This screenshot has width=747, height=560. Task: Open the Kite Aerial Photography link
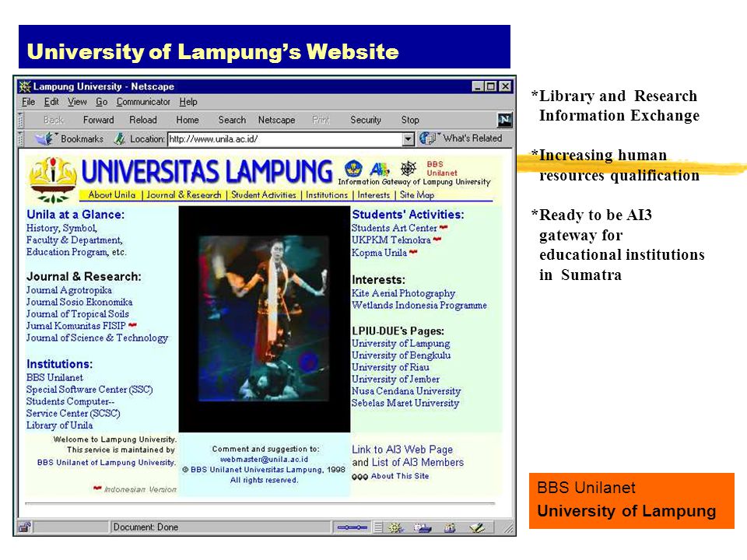point(403,293)
